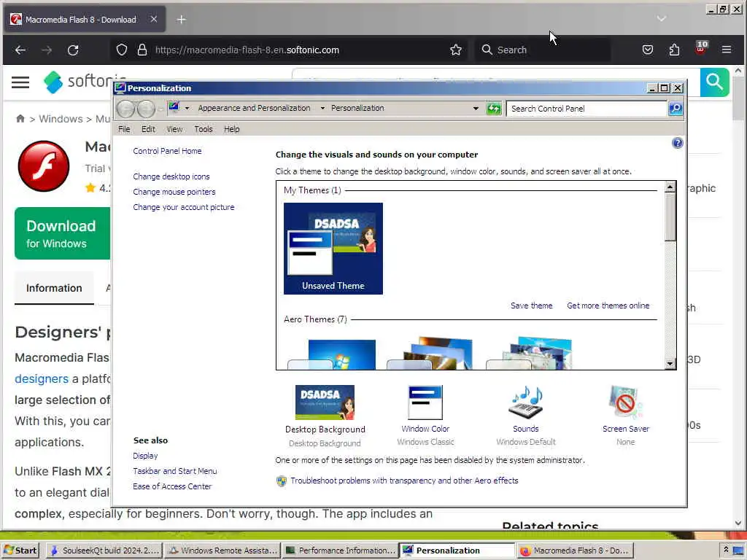Viewport: 747px width, 560px height.
Task: Click the Search Control Panel field
Action: (x=586, y=109)
